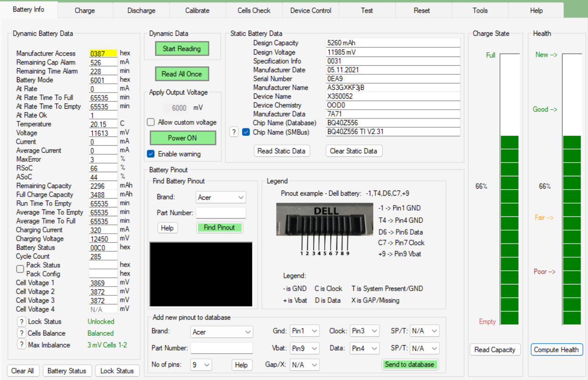The height and width of the screenshot is (380, 588).
Task: Open the No of pins dropdown
Action: (201, 364)
